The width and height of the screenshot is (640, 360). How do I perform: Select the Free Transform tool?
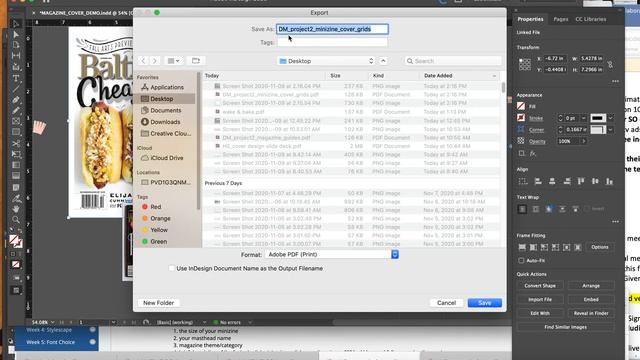16,154
